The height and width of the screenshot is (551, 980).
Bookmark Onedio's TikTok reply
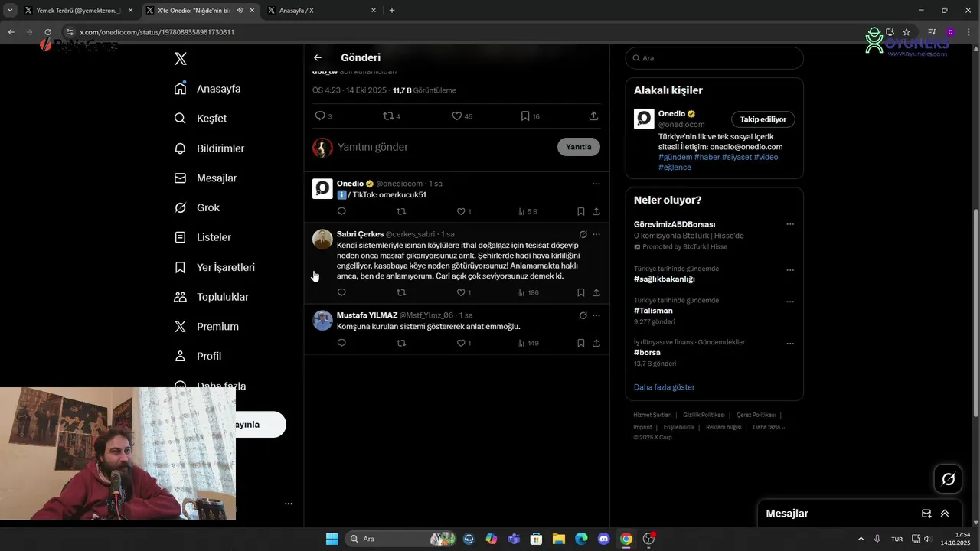point(581,211)
